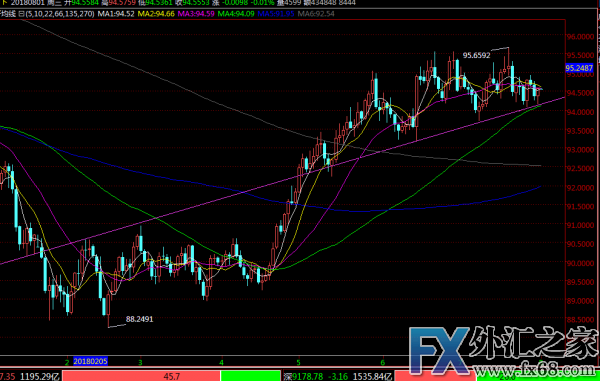Click the 均线 indicator name label

pyautogui.click(x=8, y=14)
